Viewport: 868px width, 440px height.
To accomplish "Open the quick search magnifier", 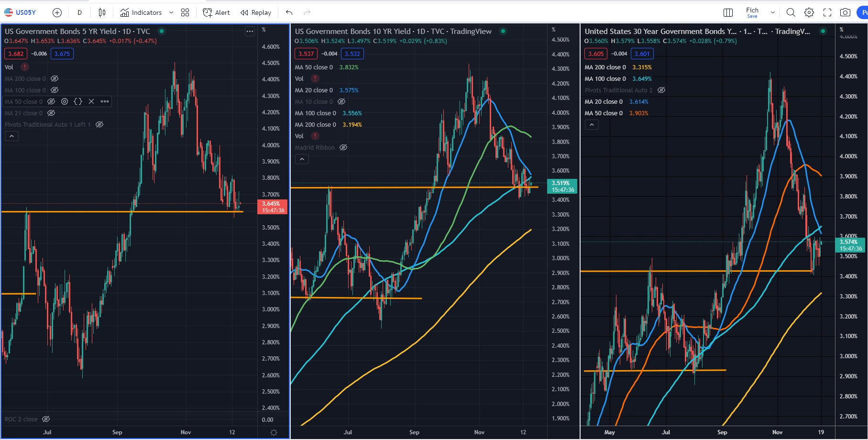I will coord(791,12).
